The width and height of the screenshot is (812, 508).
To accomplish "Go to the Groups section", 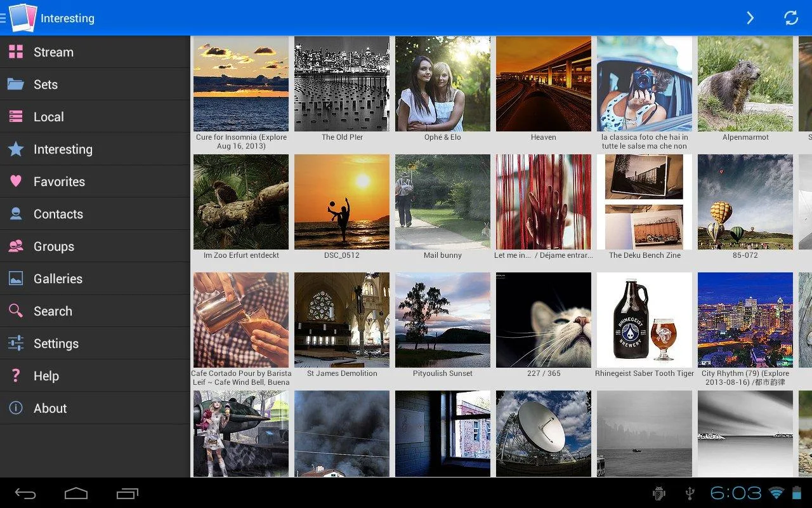I will tap(95, 246).
